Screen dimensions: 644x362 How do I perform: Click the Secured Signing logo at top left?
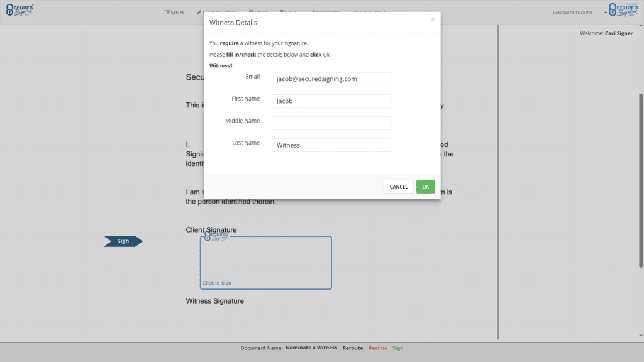(x=19, y=11)
